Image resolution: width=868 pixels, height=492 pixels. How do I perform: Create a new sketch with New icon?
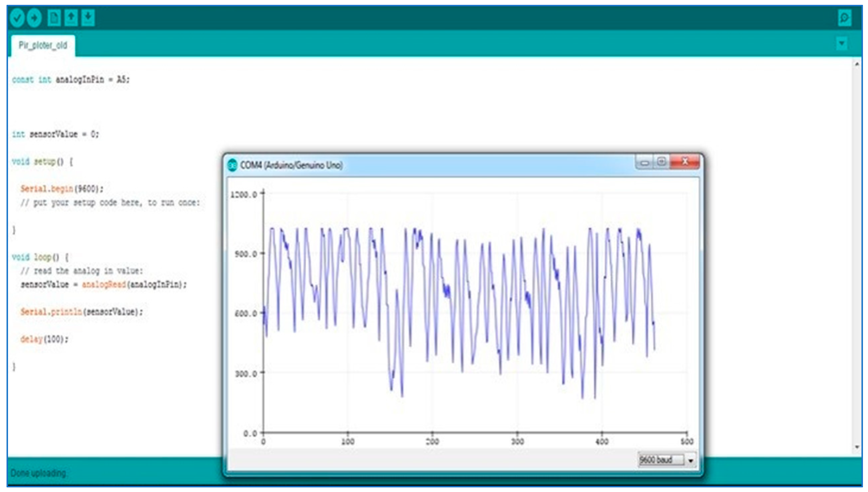coord(54,17)
